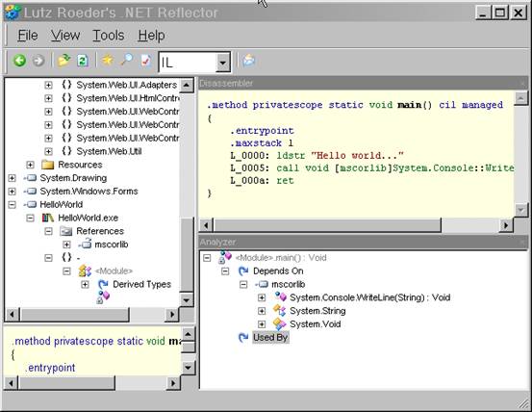
Task: Expand the System.Web.UI.Adapters namespace
Action: pos(48,85)
